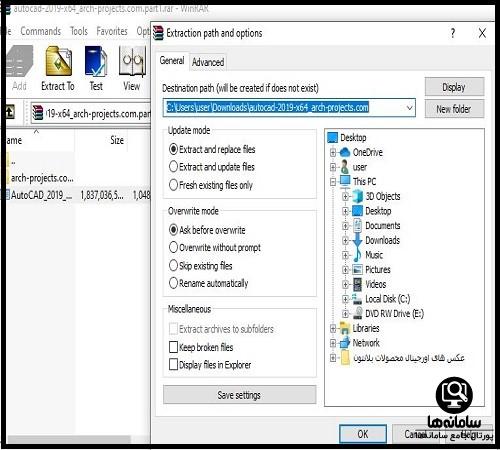Expand the DVD RW Drive (E:) node
500x450 pixels.
[345, 314]
